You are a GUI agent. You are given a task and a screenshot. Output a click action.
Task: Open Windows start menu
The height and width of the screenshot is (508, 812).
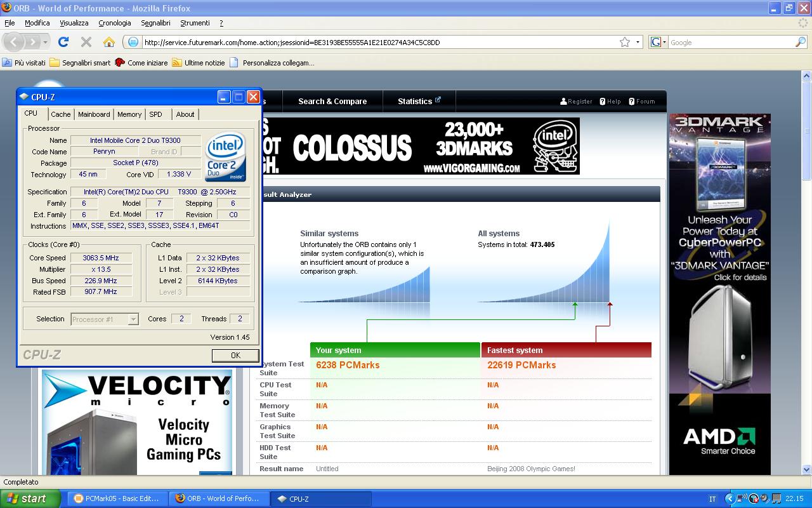tap(30, 498)
